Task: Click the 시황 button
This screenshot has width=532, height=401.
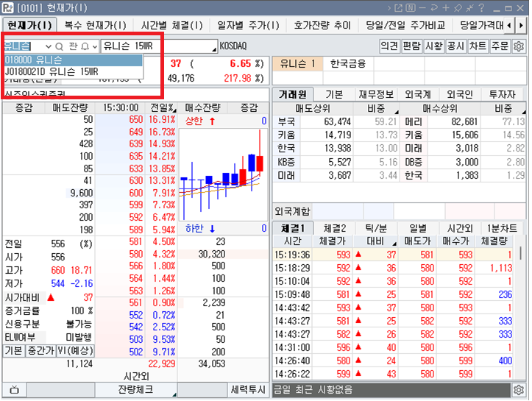Action: click(x=433, y=46)
